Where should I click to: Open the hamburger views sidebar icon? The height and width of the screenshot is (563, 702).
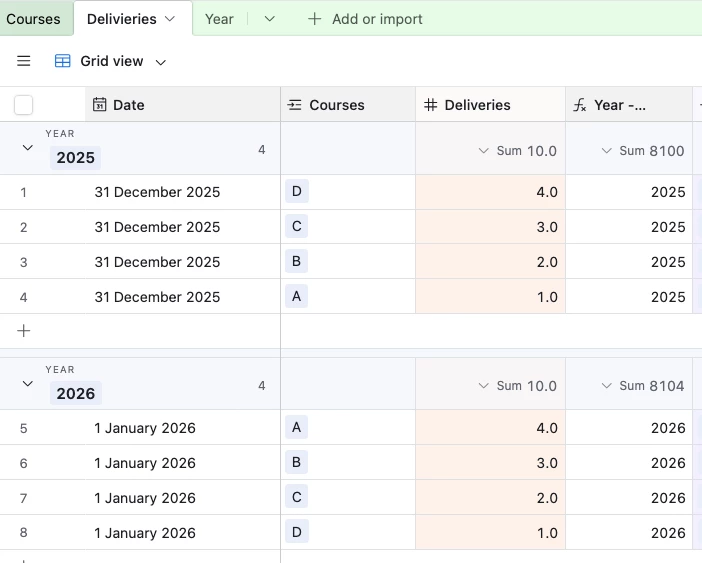[24, 61]
